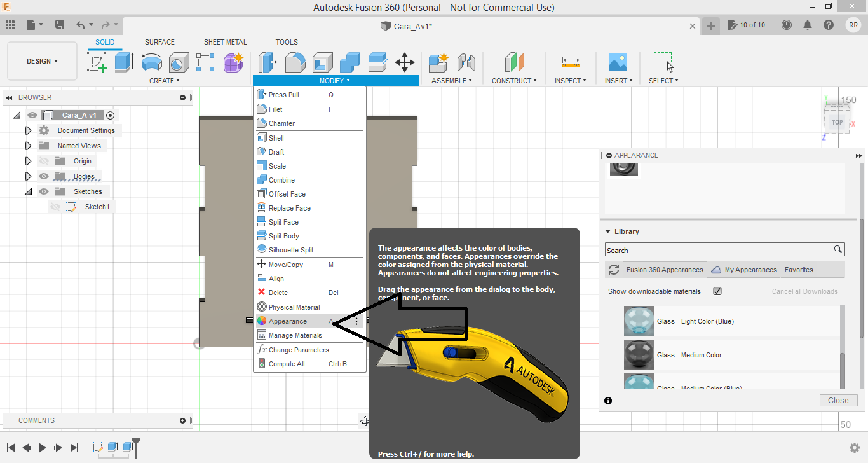The width and height of the screenshot is (868, 463).
Task: Open the data panel grid icon
Action: pyautogui.click(x=10, y=25)
